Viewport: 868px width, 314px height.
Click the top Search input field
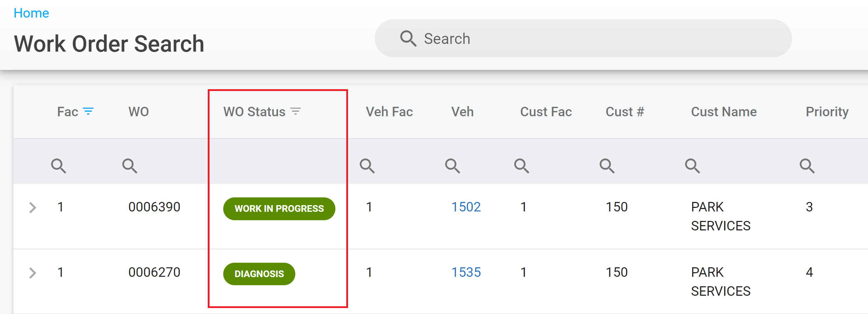tap(583, 39)
